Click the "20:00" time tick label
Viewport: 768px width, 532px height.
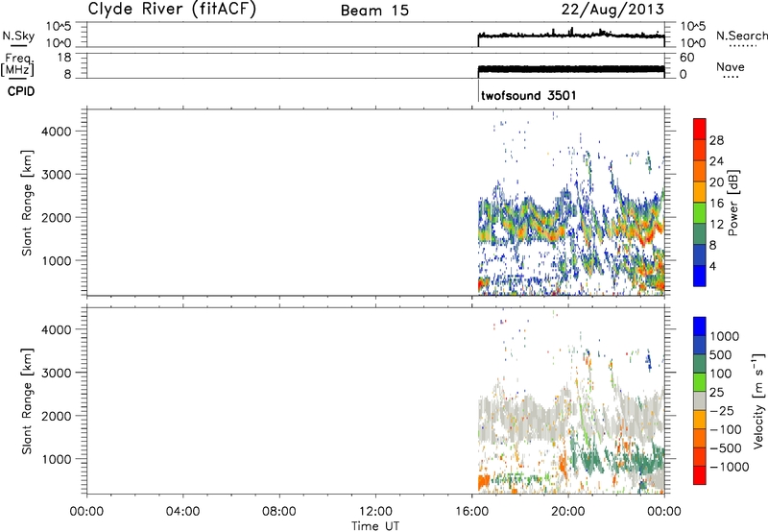(568, 512)
